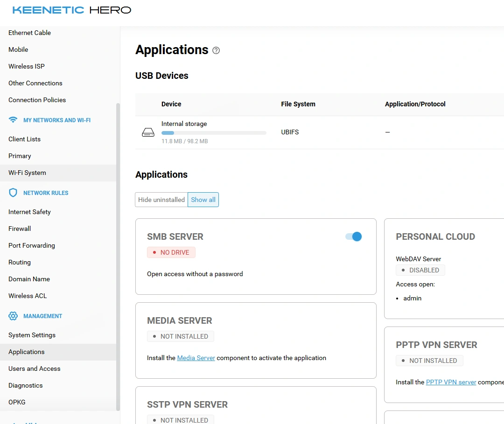This screenshot has height=424, width=504.
Task: Click the Application/Protocol column header
Action: [415, 104]
